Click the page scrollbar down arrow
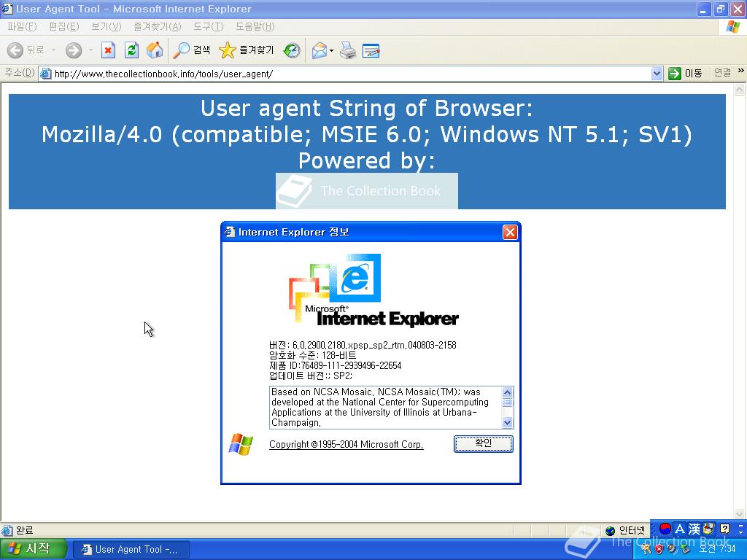This screenshot has height=560, width=747. click(740, 514)
